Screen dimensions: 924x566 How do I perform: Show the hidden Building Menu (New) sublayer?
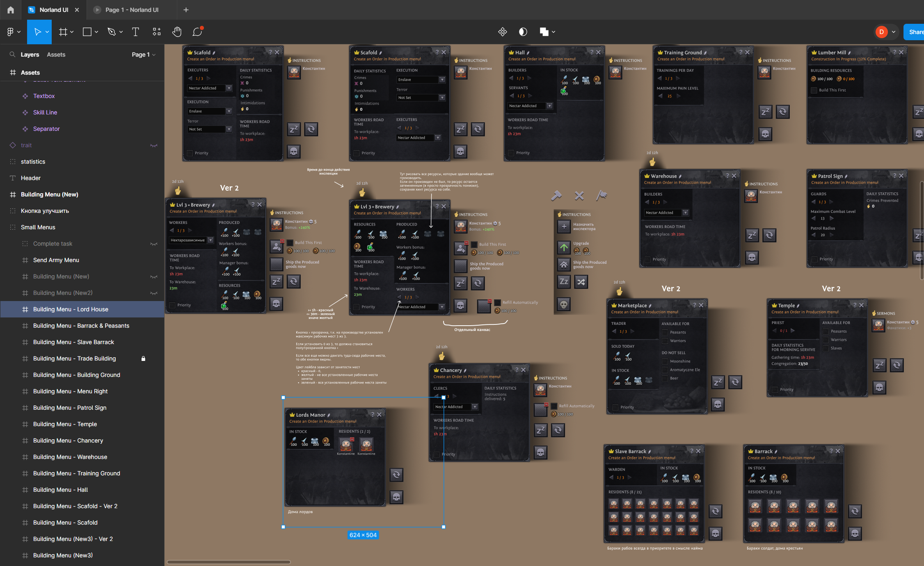(154, 276)
